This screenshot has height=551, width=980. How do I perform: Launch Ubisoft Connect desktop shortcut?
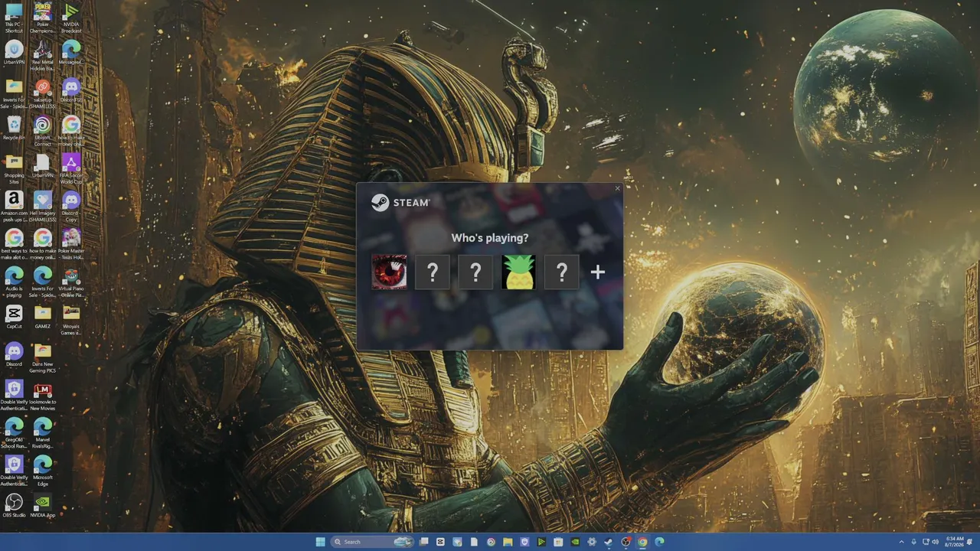pos(43,131)
